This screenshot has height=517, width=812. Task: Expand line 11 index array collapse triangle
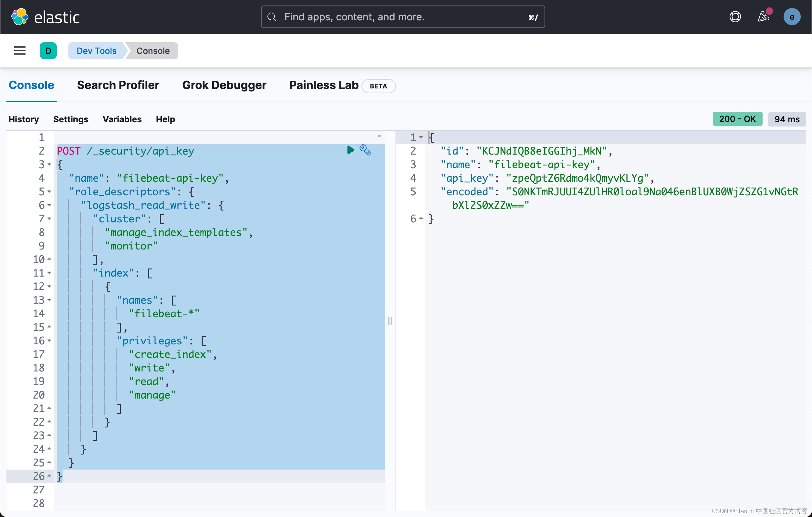coord(50,273)
